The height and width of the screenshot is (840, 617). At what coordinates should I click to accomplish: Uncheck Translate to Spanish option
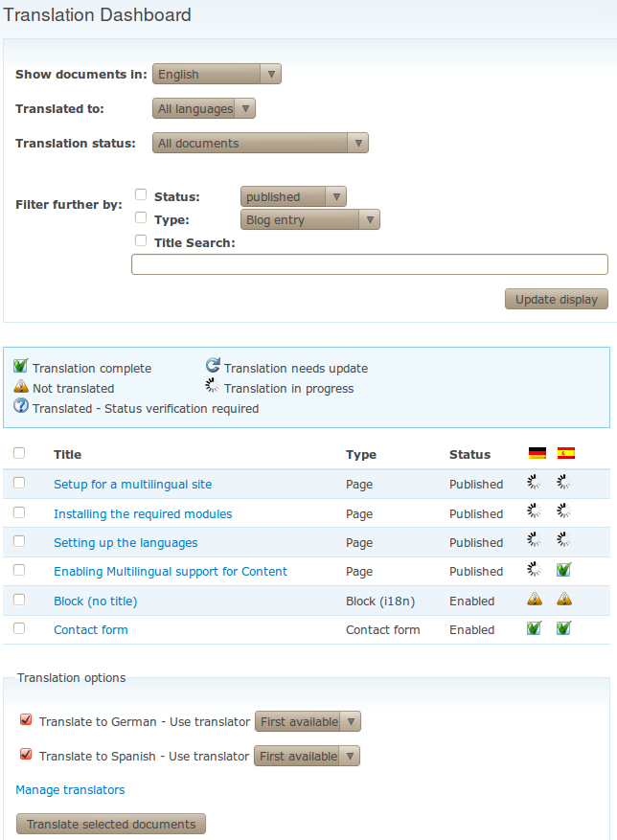click(26, 755)
